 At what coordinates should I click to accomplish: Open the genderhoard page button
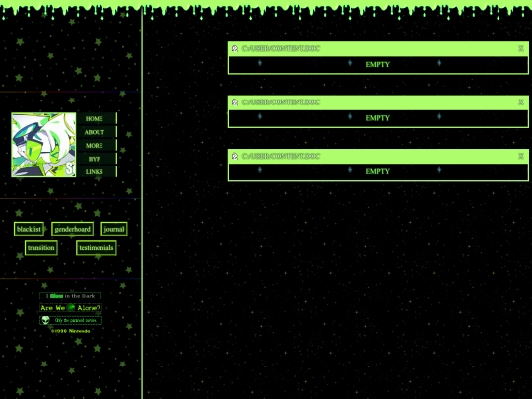72,229
